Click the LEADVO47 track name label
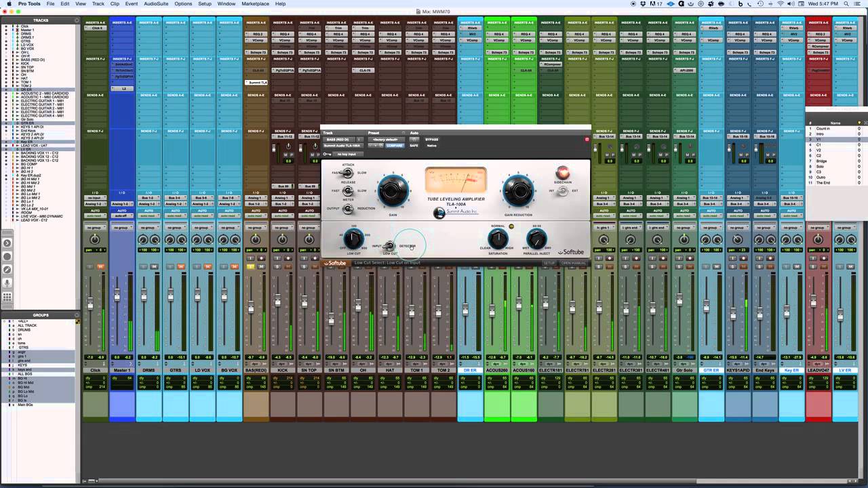Screen dimensions: 868x488 coord(818,370)
